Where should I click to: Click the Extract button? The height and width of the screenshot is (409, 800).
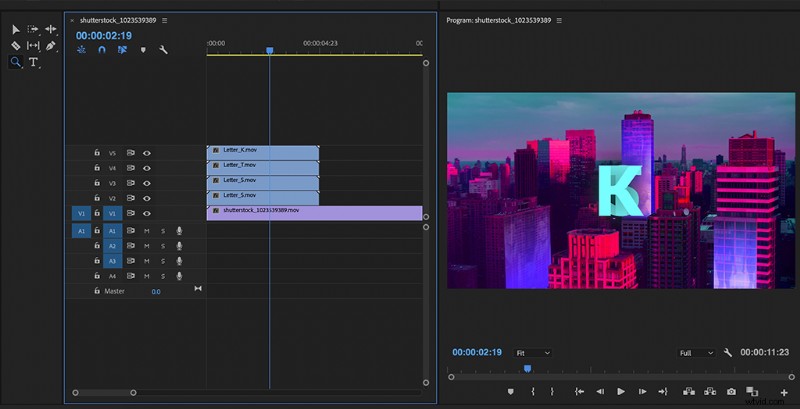click(710, 392)
